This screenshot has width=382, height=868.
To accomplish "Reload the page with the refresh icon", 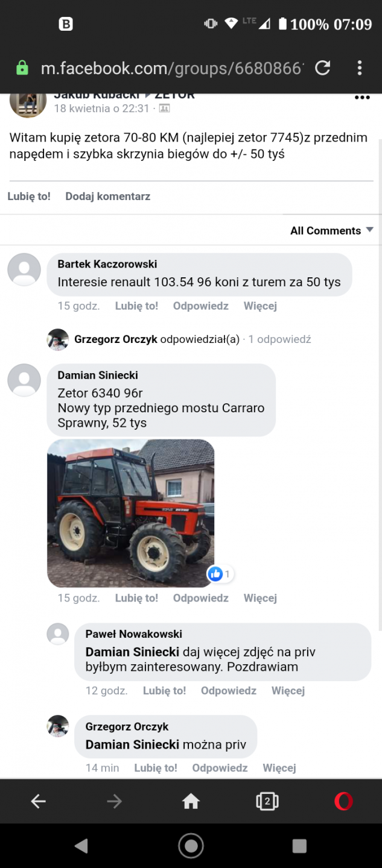I will [x=323, y=68].
